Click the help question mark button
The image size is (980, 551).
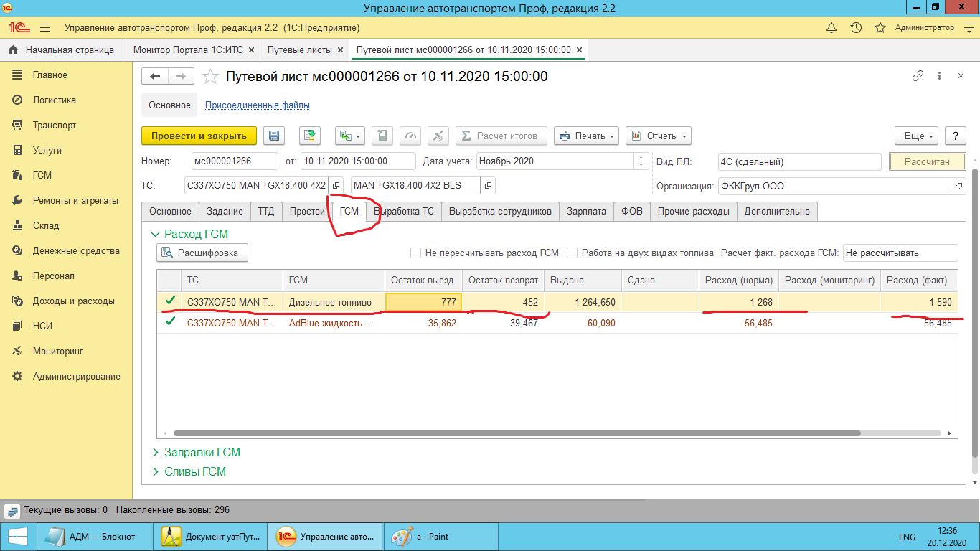click(955, 136)
